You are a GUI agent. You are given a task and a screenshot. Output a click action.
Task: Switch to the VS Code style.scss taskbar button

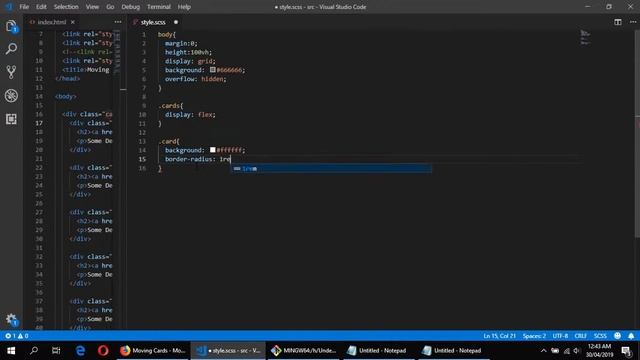point(229,350)
